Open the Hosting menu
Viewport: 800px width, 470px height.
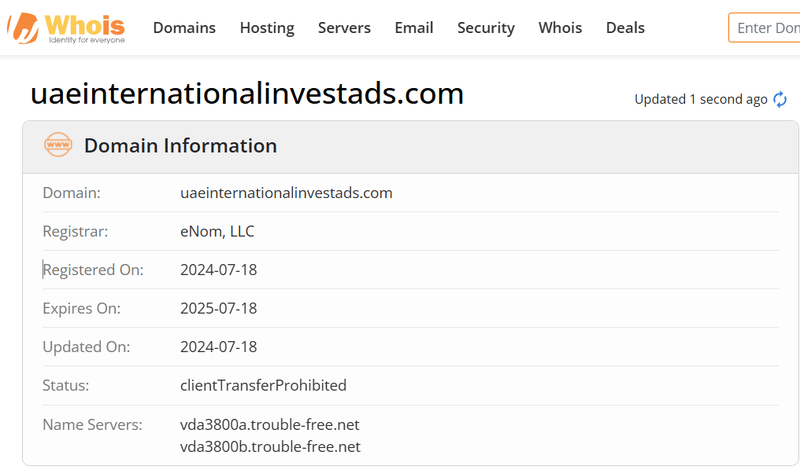click(267, 28)
